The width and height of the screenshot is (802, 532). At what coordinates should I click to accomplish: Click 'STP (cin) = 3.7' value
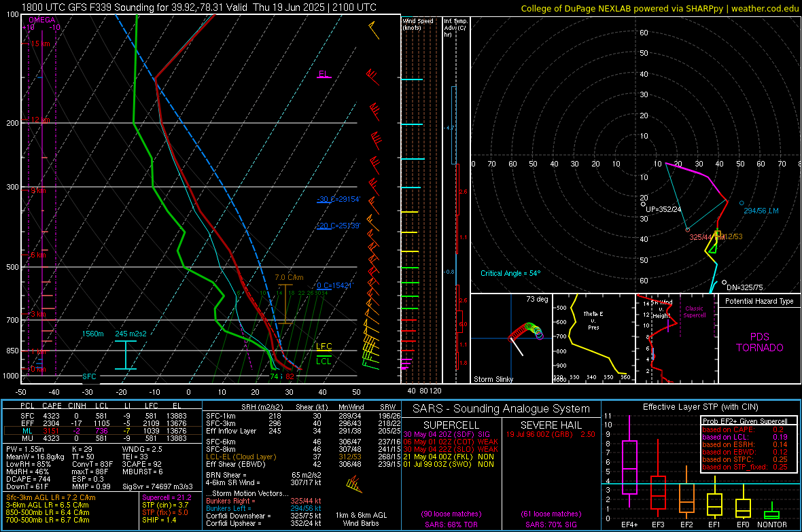(165, 505)
